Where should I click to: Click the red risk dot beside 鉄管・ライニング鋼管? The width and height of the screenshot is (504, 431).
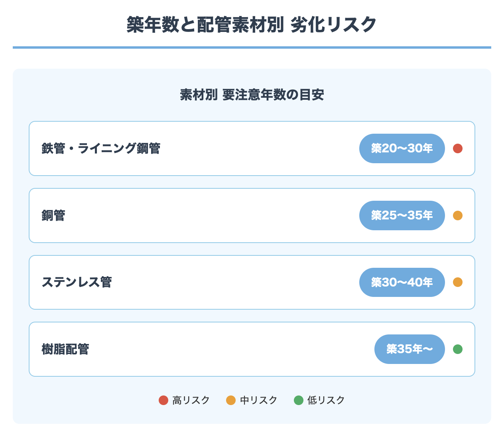[x=458, y=148]
